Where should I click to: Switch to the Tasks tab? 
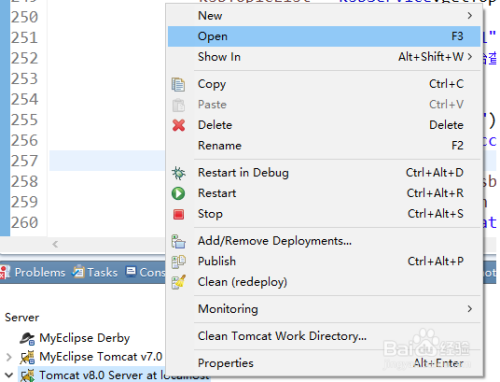pos(102,273)
